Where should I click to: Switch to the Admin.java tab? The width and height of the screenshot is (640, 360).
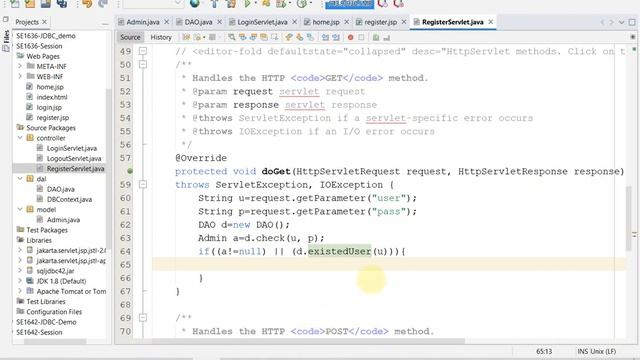click(142, 22)
